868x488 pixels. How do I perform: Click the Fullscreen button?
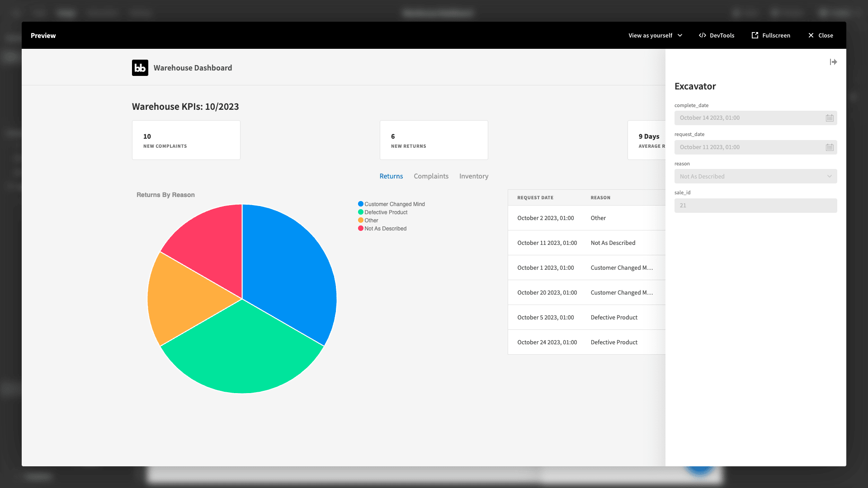(x=771, y=35)
